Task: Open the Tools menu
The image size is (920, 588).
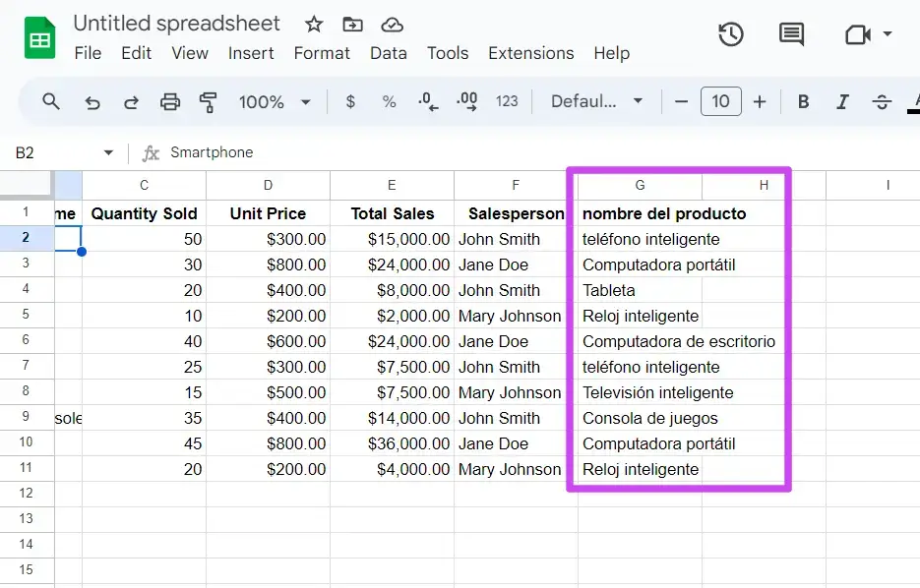Action: pyautogui.click(x=448, y=53)
